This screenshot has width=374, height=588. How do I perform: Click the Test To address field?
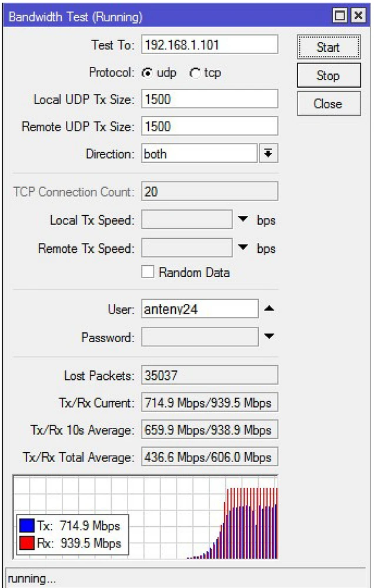pos(209,45)
